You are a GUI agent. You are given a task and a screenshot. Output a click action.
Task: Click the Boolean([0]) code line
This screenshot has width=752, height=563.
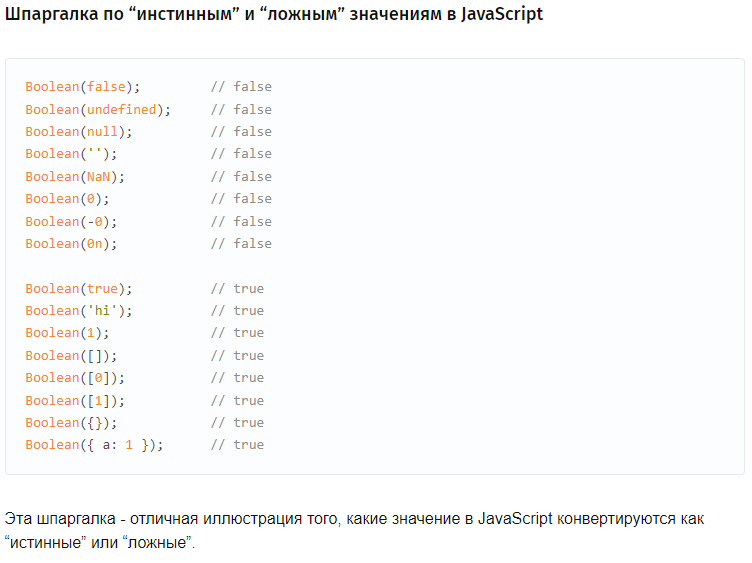144,378
